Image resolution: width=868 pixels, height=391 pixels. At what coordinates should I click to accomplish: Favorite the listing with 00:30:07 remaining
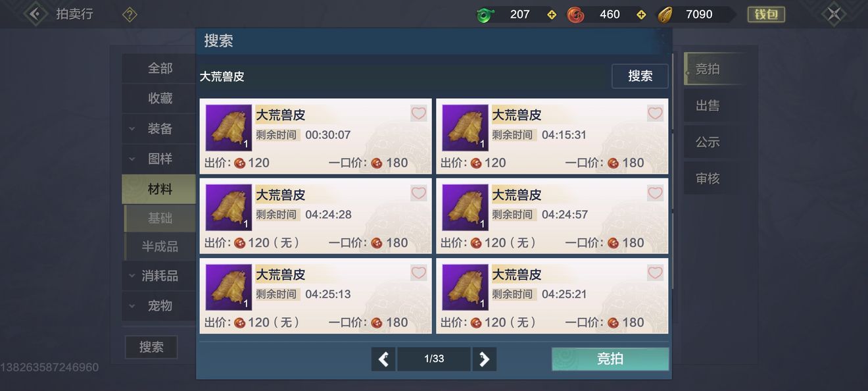click(419, 113)
